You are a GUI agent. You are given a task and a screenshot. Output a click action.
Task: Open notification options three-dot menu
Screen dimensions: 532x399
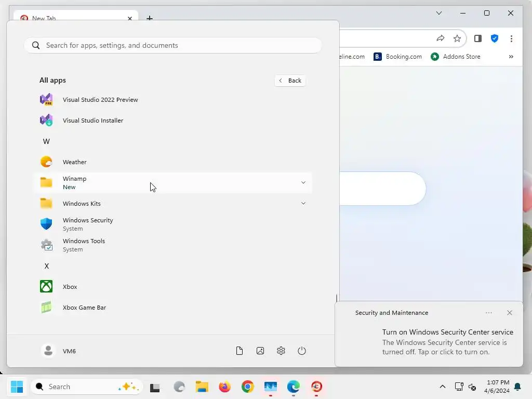(x=488, y=313)
